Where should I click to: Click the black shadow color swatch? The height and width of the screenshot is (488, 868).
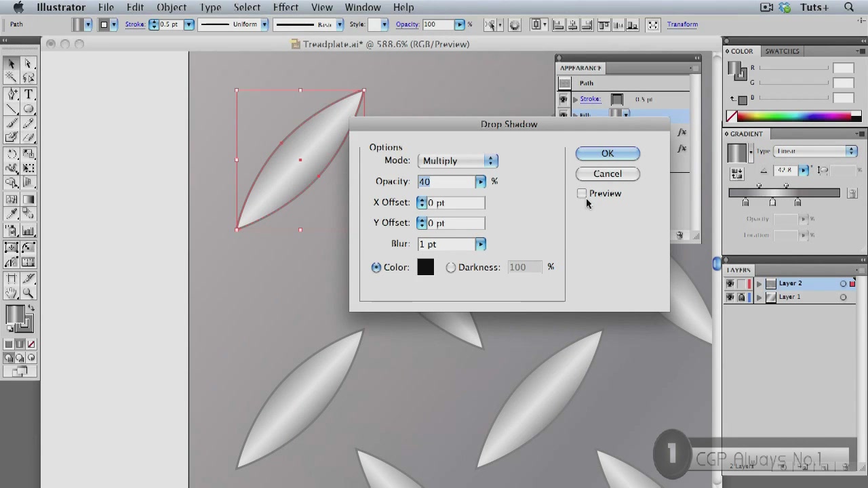pos(426,268)
